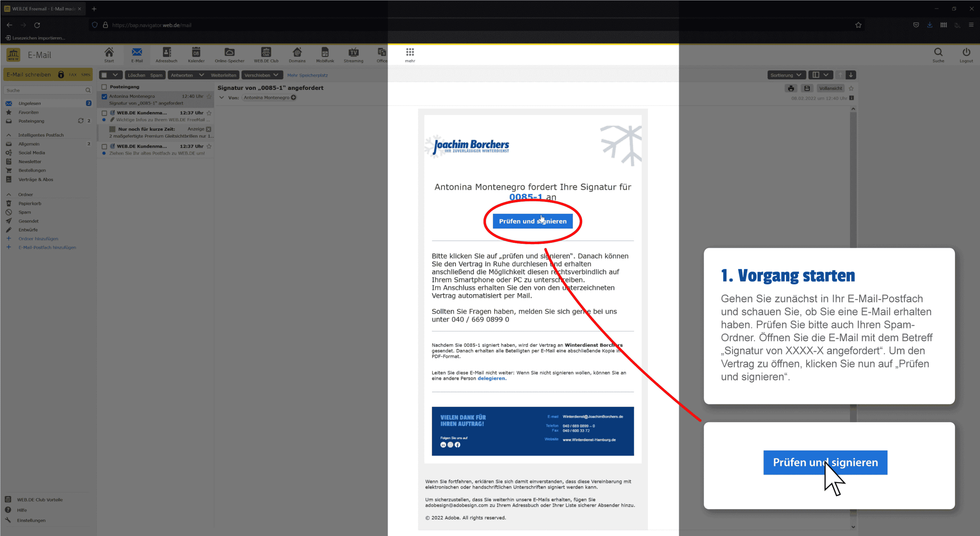This screenshot has width=980, height=536.
Task: Star the Antonina Montenegro email as favorite
Action: click(209, 96)
